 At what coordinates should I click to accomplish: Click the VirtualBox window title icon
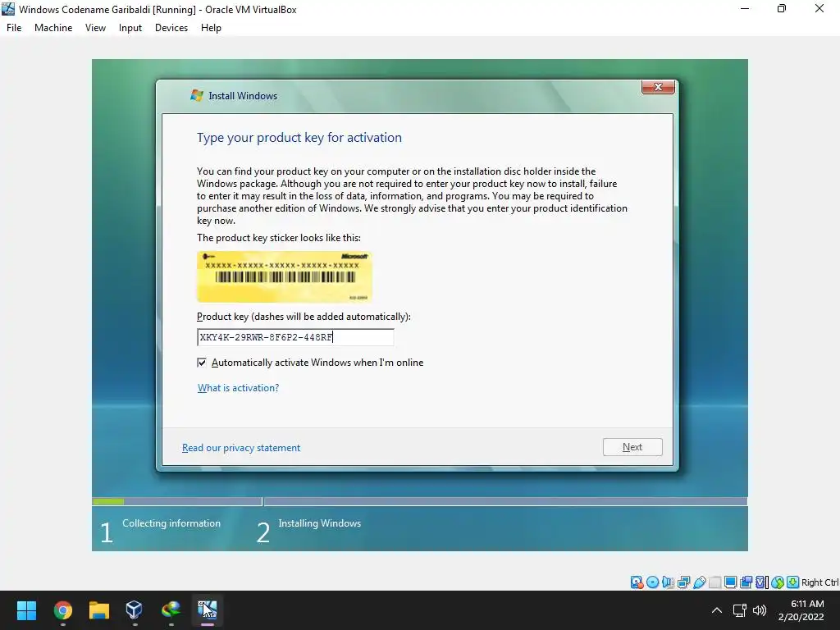tap(8, 9)
